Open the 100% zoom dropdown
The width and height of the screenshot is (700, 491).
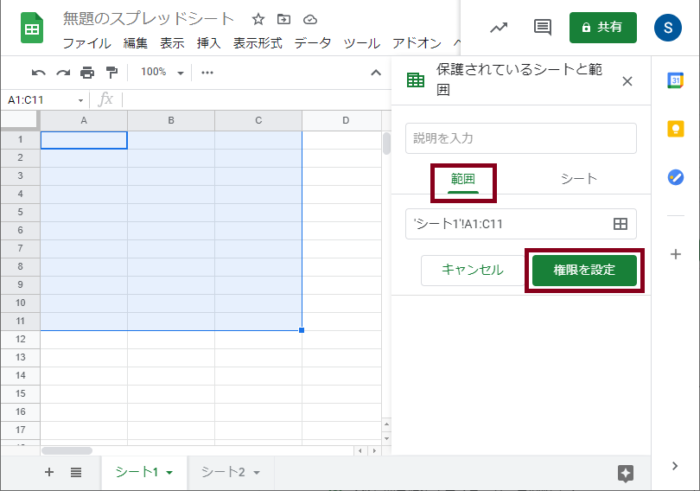pyautogui.click(x=162, y=72)
